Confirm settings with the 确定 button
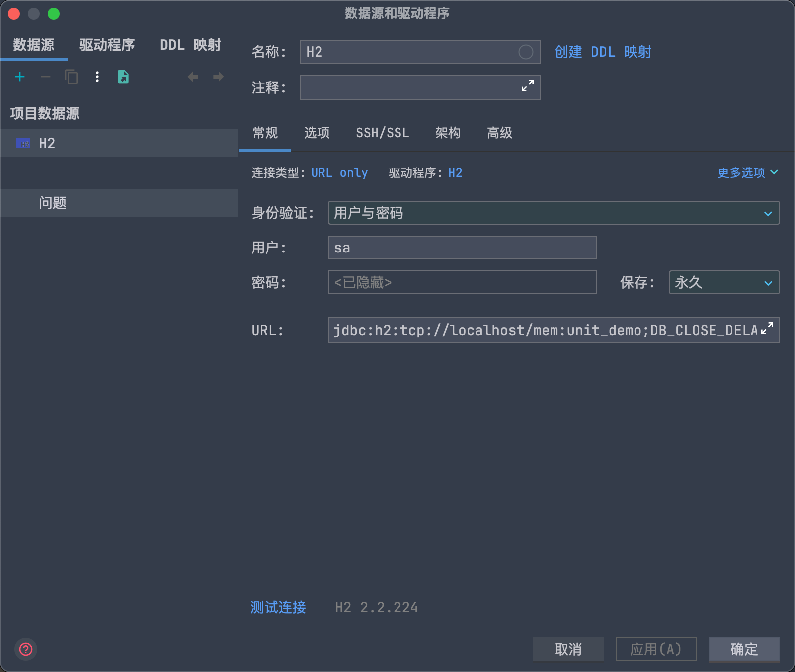 [x=743, y=649]
